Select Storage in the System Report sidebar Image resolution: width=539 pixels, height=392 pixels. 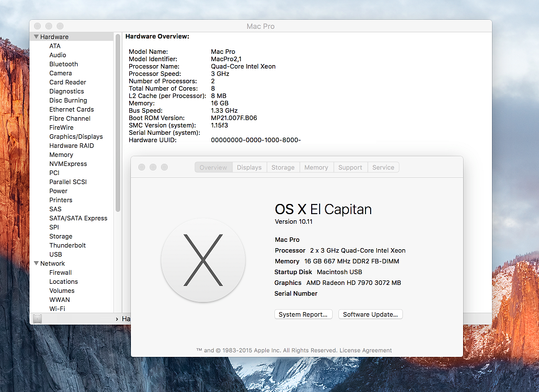click(61, 236)
